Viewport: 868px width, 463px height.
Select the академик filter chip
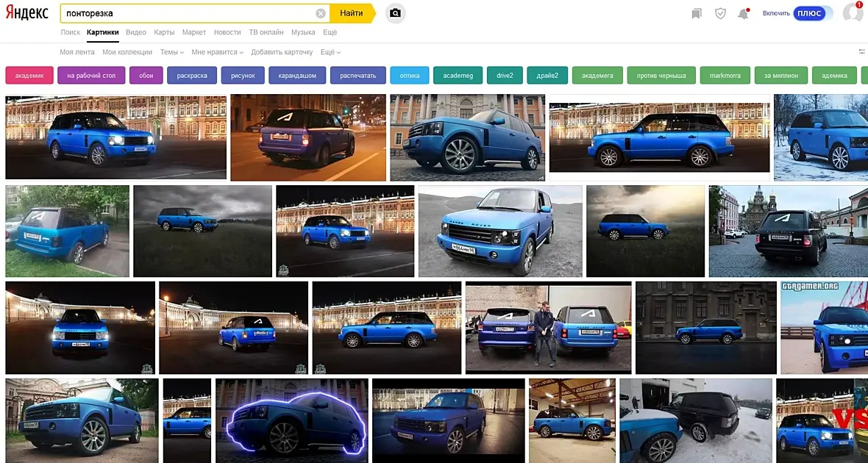pos(29,75)
